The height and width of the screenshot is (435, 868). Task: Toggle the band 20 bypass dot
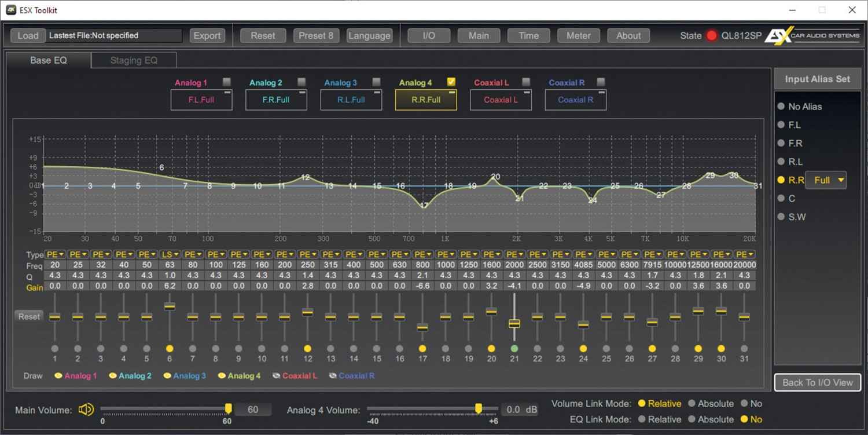pyautogui.click(x=491, y=349)
